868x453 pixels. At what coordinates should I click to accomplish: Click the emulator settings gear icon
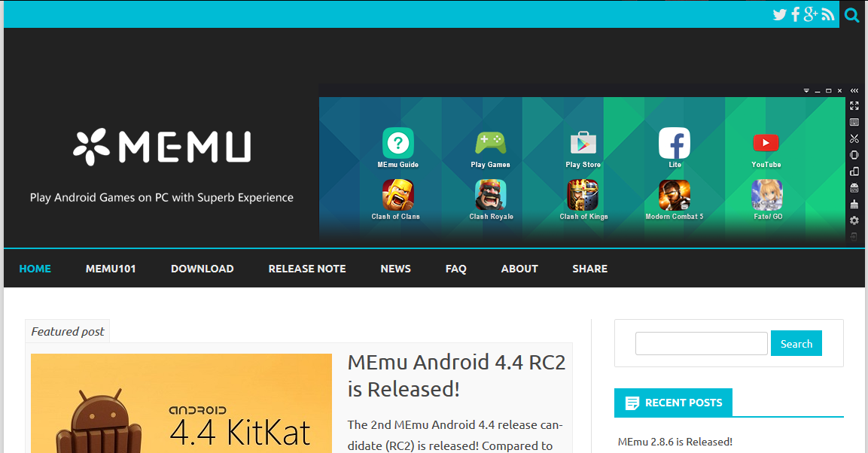coord(854,220)
